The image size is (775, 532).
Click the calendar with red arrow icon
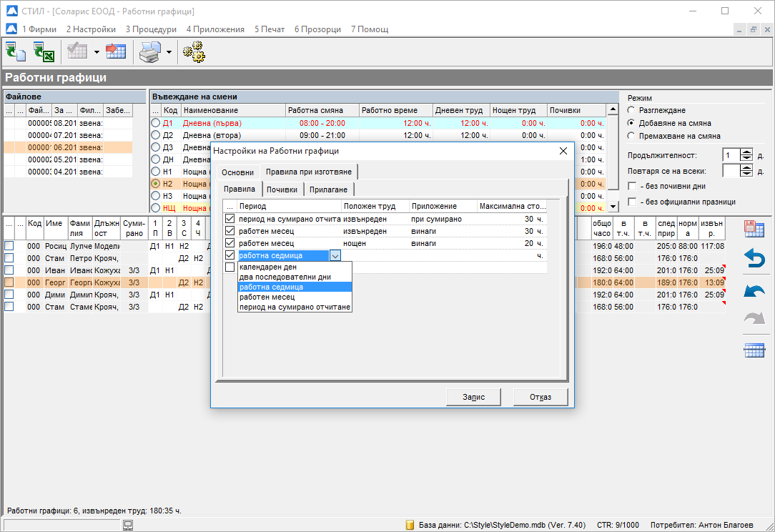[116, 51]
